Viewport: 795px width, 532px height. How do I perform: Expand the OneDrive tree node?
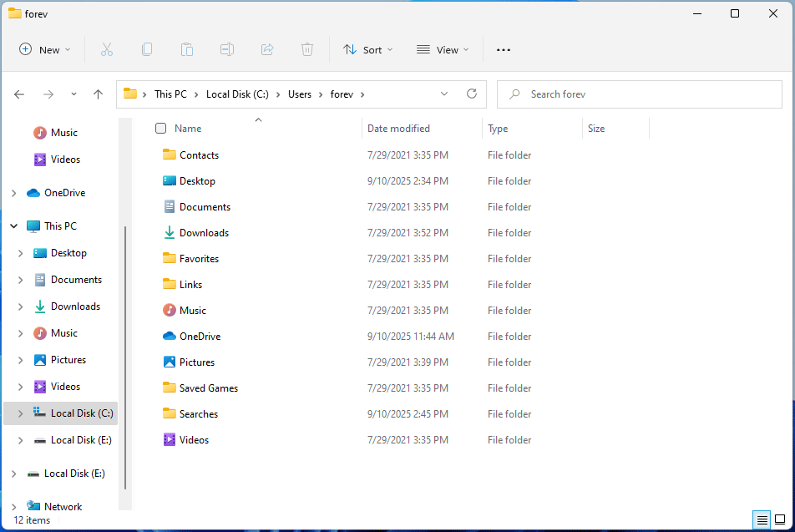click(14, 193)
